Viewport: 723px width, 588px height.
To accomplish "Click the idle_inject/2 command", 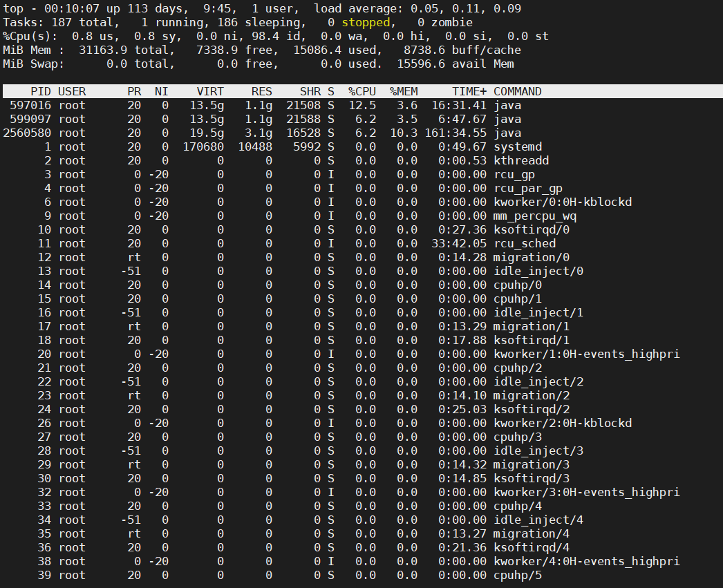I will 538,382.
